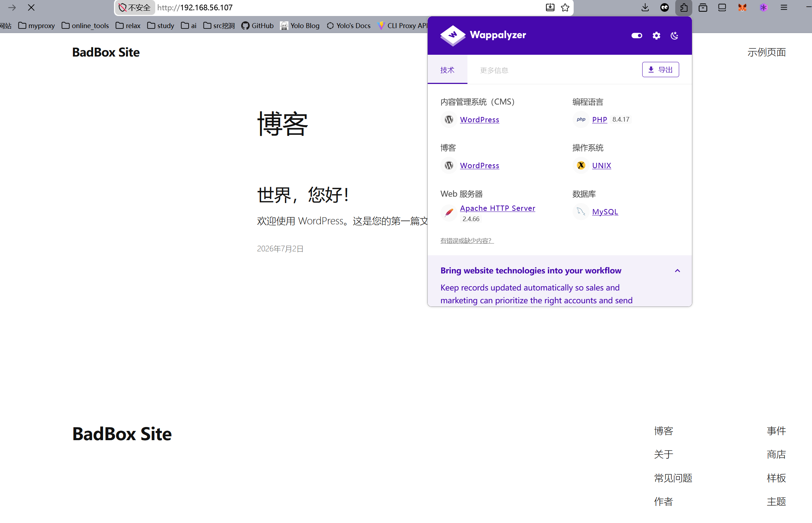Open the ai bookmark folder
The image size is (812, 523).
coord(189,26)
